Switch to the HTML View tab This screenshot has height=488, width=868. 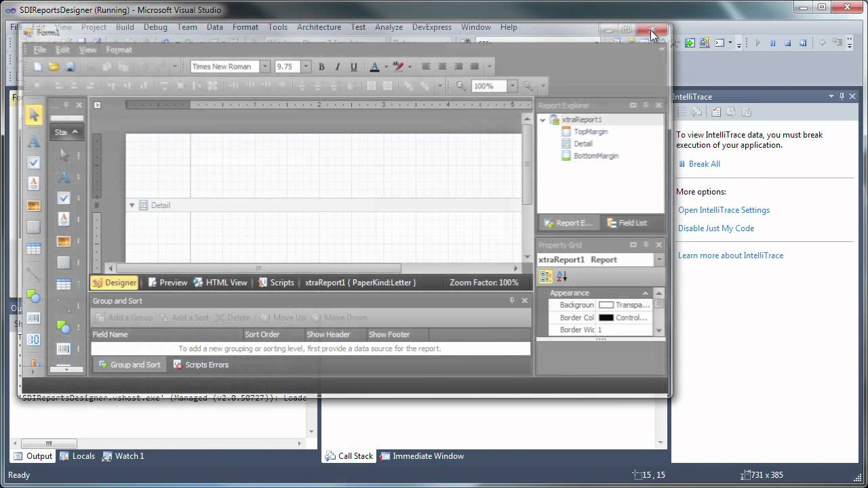220,283
